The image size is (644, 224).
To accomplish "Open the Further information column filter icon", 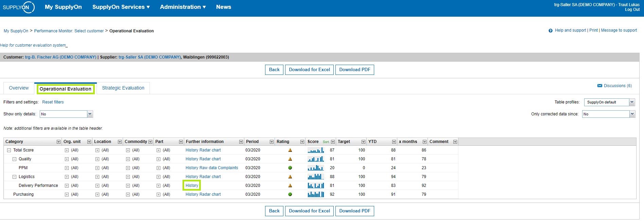I will 241,142.
